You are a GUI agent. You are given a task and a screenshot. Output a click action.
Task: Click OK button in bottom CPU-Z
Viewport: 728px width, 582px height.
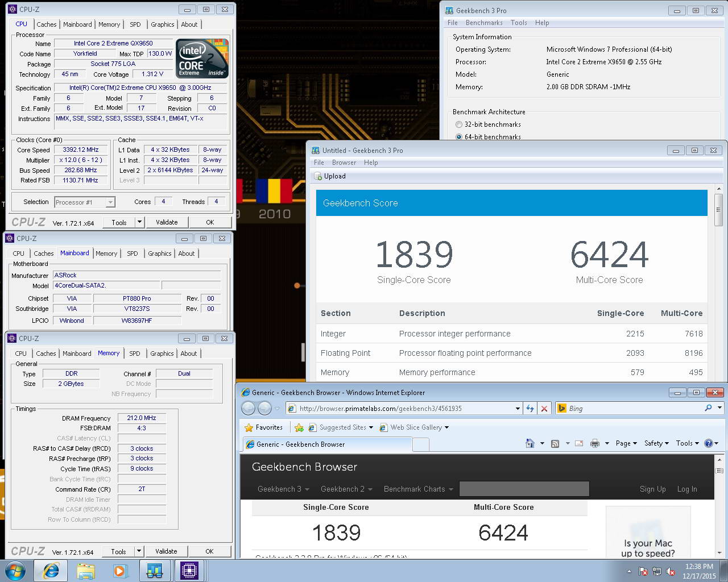click(x=209, y=551)
